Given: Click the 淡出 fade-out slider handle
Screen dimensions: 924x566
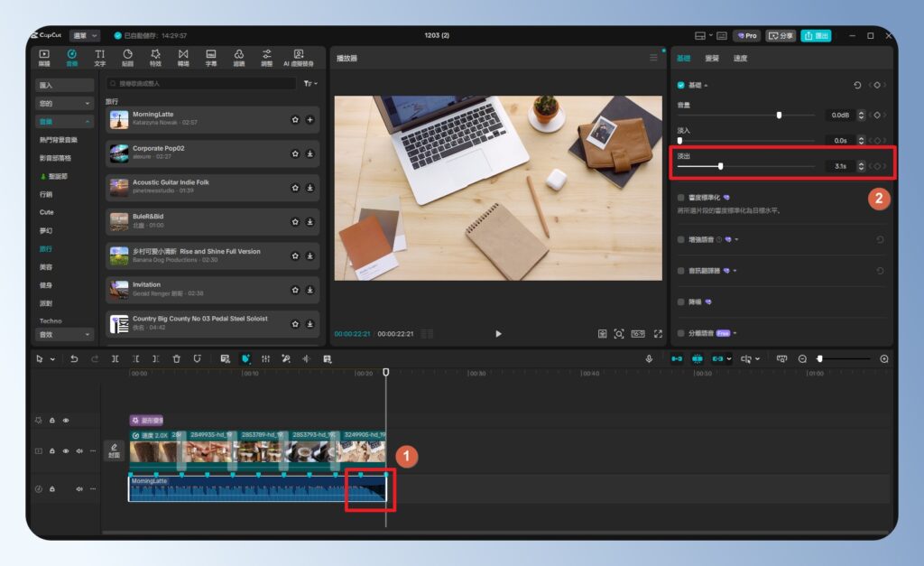Looking at the screenshot, I should 720,166.
